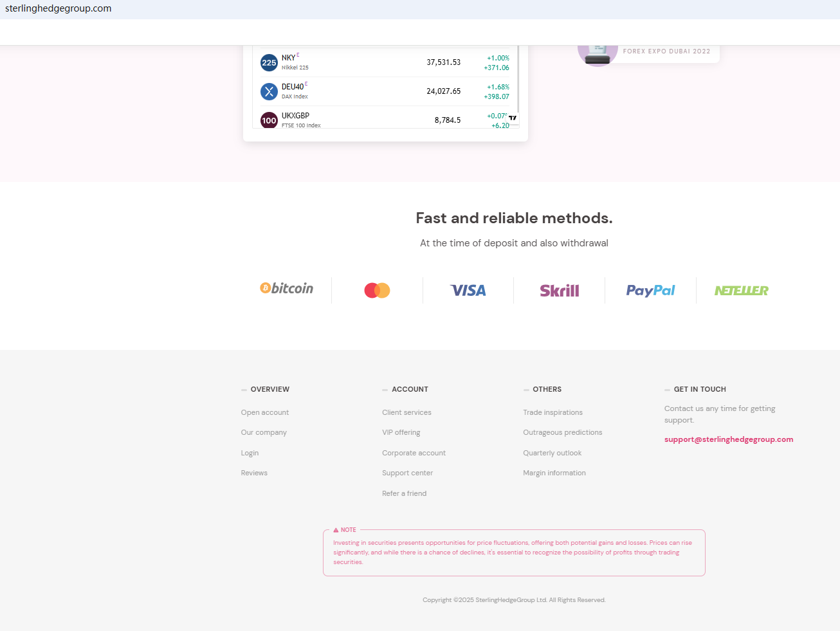The width and height of the screenshot is (840, 631).
Task: Open the Open account footer link
Action: click(x=265, y=412)
